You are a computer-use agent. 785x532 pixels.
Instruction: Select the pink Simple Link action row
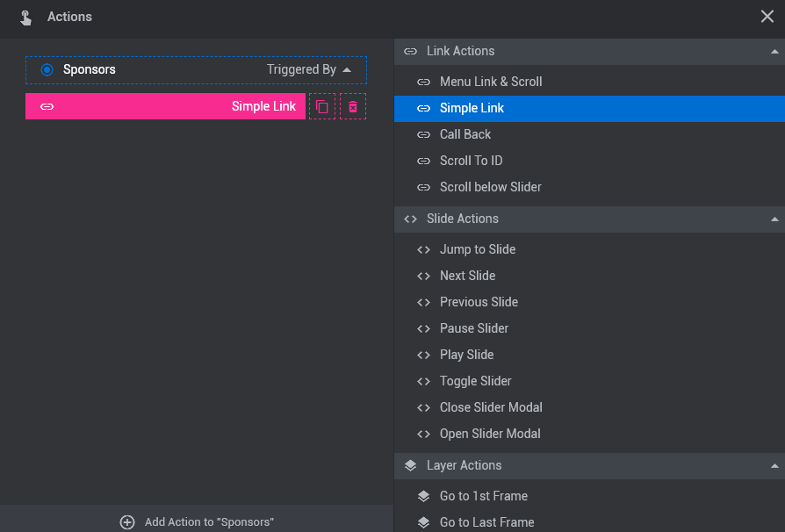click(165, 106)
